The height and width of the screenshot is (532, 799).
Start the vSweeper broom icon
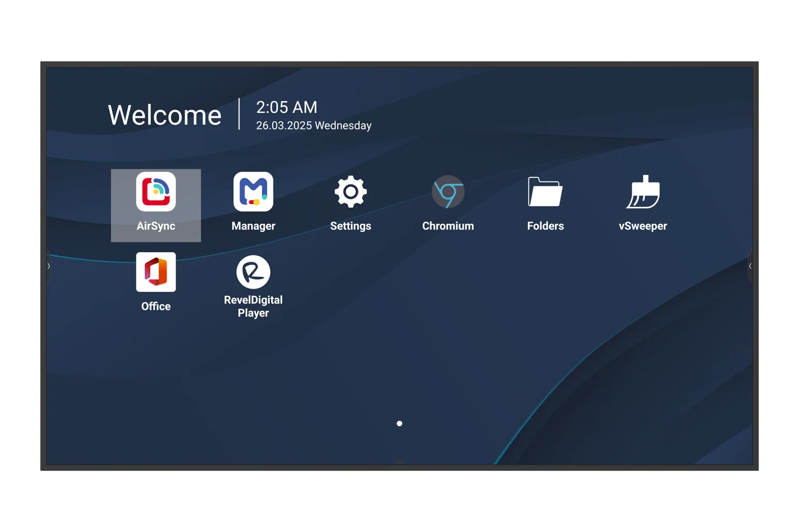(x=643, y=192)
